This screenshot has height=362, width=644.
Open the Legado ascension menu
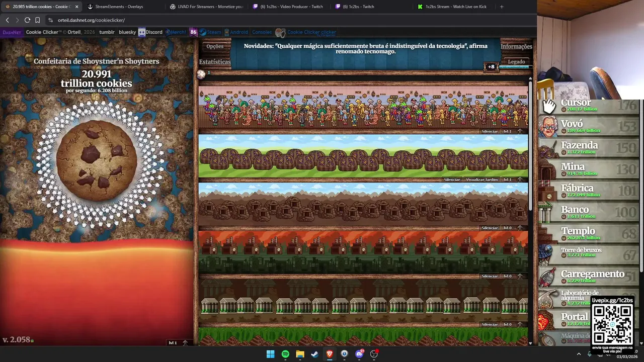click(516, 62)
